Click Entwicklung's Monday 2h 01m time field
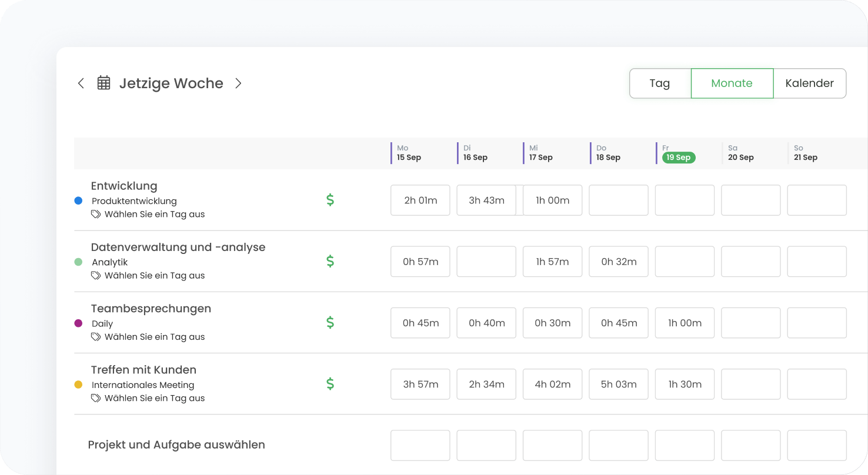This screenshot has width=868, height=475. (420, 200)
